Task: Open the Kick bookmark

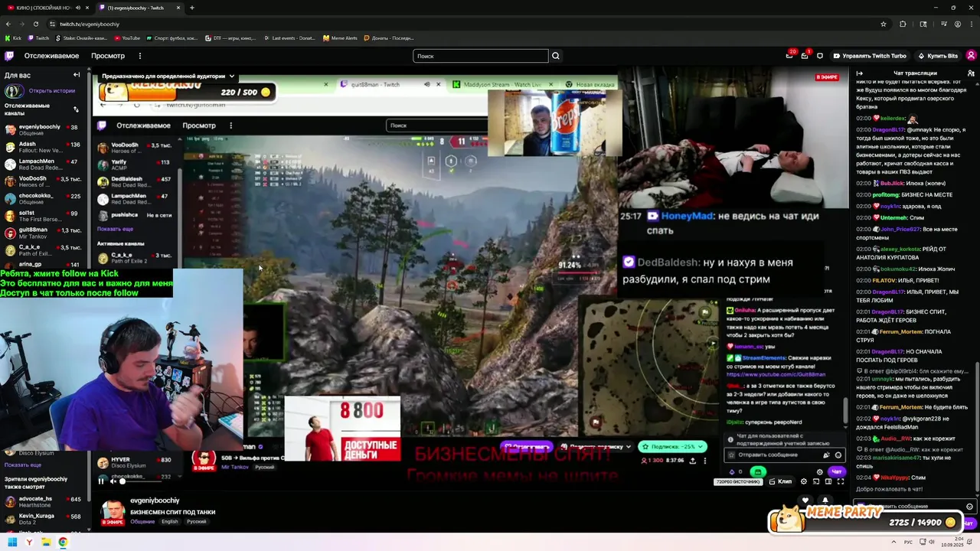Action: pyautogui.click(x=13, y=37)
